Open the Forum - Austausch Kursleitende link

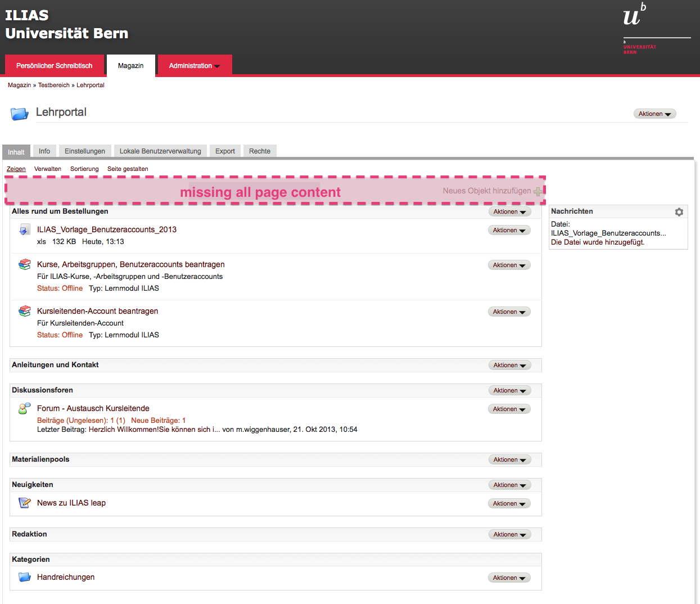point(93,408)
